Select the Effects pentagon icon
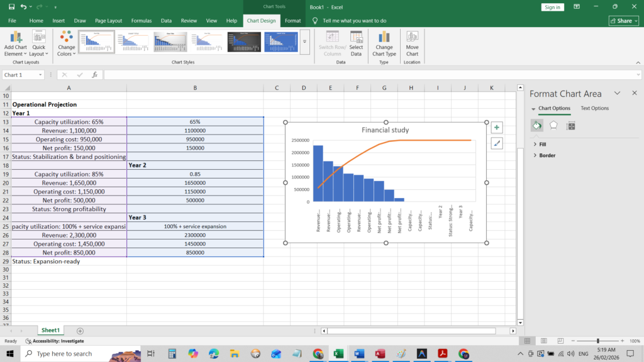 click(x=553, y=125)
